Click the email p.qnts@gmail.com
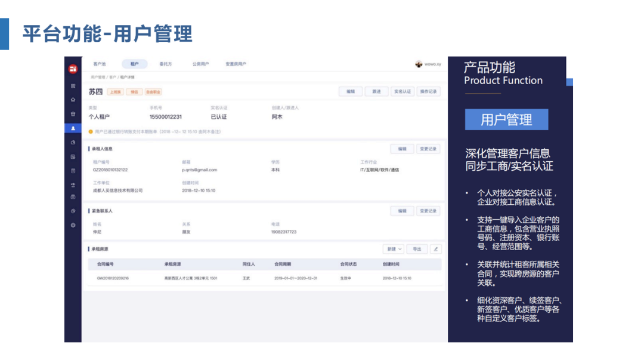Viewport: 644px width, 363px height. point(200,170)
